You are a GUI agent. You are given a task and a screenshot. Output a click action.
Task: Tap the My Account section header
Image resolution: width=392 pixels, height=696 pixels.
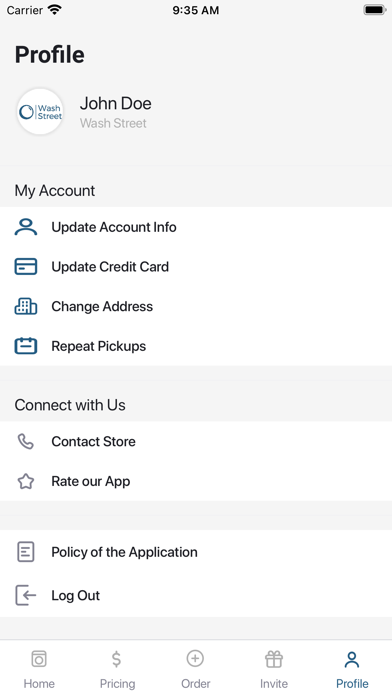click(x=55, y=191)
